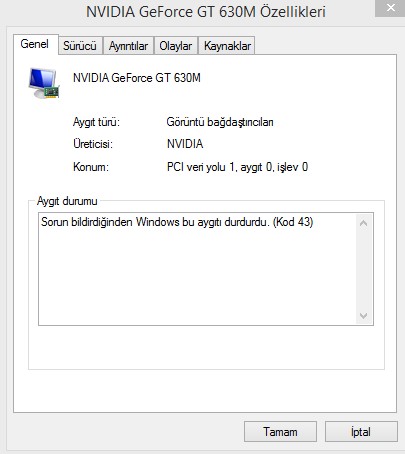The image size is (405, 454).
Task: Select the Genel tab
Action: pyautogui.click(x=35, y=44)
